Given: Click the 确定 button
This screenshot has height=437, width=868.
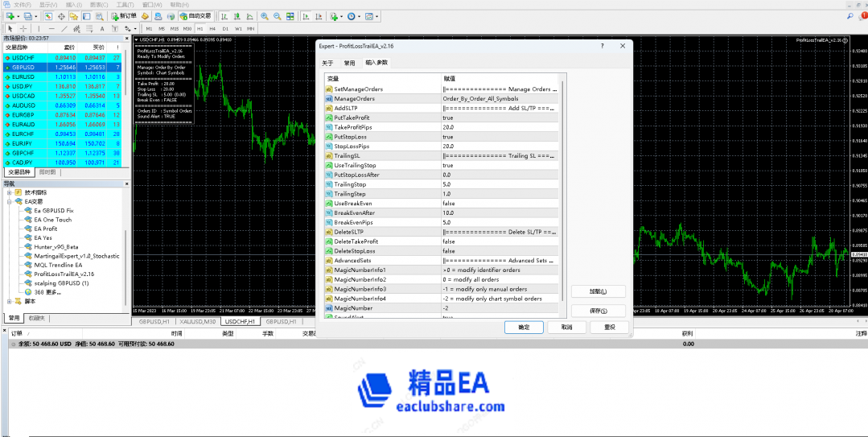Looking at the screenshot, I should 524,328.
